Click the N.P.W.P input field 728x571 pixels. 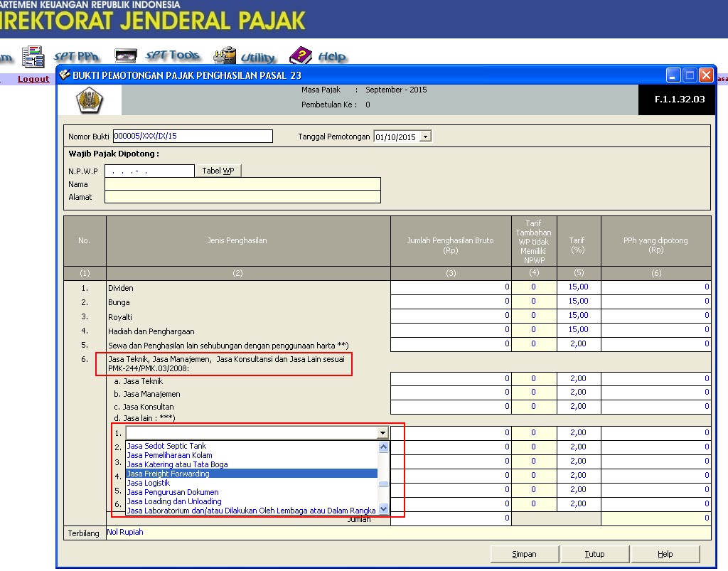(x=149, y=171)
